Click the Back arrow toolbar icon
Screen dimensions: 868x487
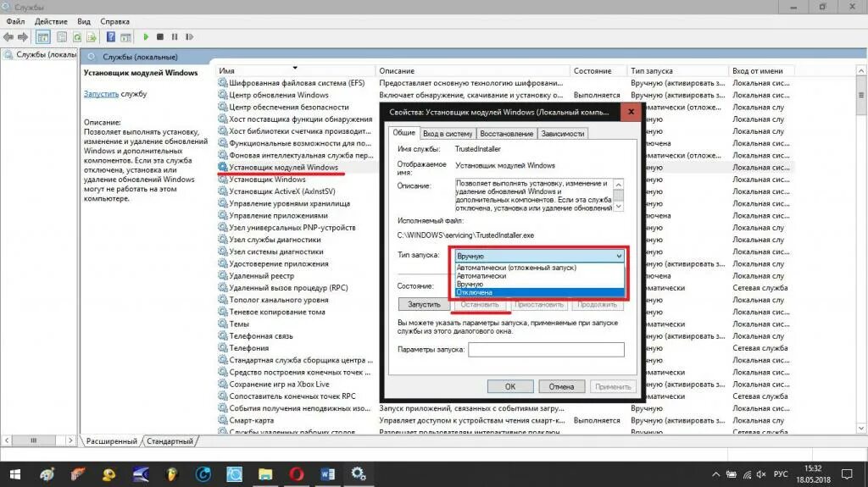coord(8,37)
